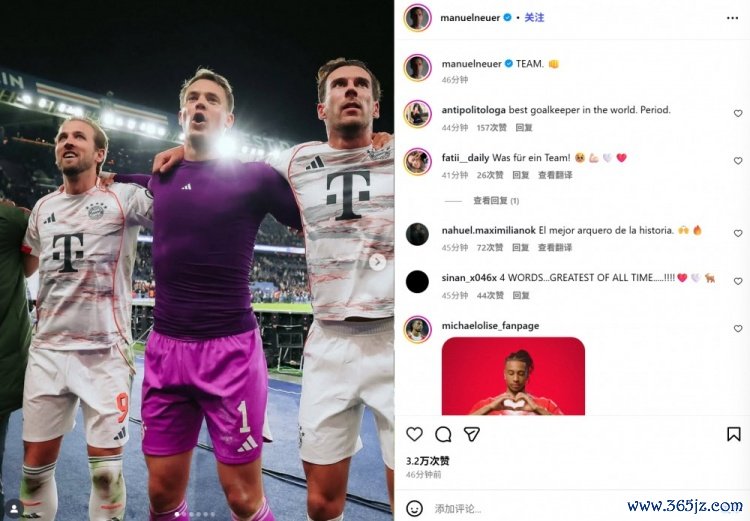
Task: Open michaelolise_fanpage's GIF image
Action: [513, 376]
